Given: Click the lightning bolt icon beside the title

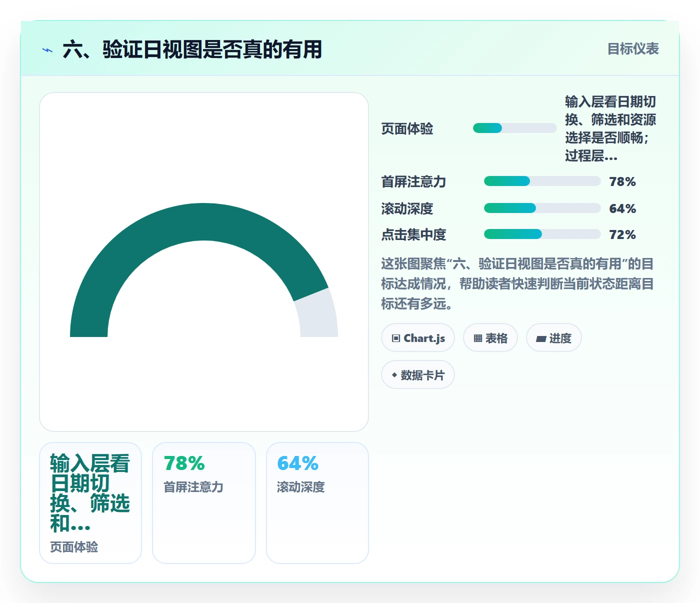Looking at the screenshot, I should tap(47, 50).
